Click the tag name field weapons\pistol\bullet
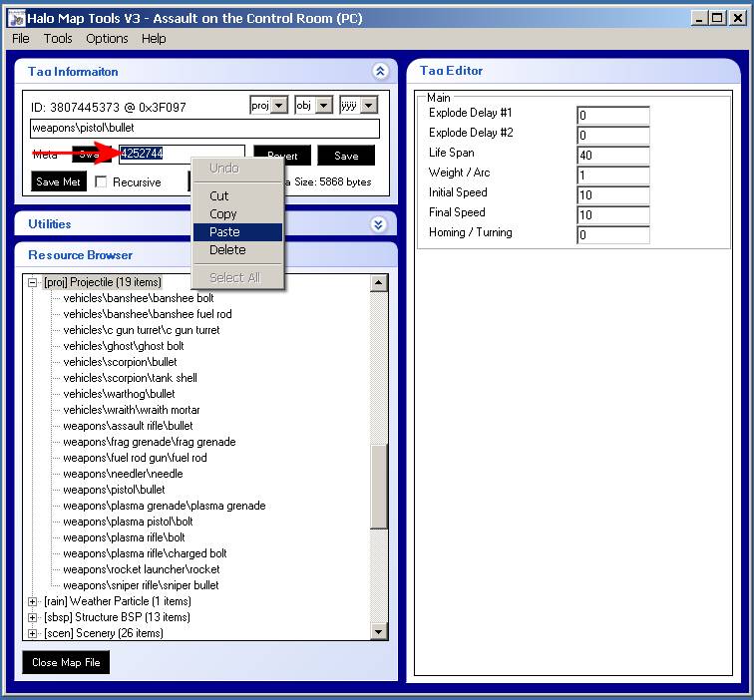The width and height of the screenshot is (754, 700). [204, 129]
